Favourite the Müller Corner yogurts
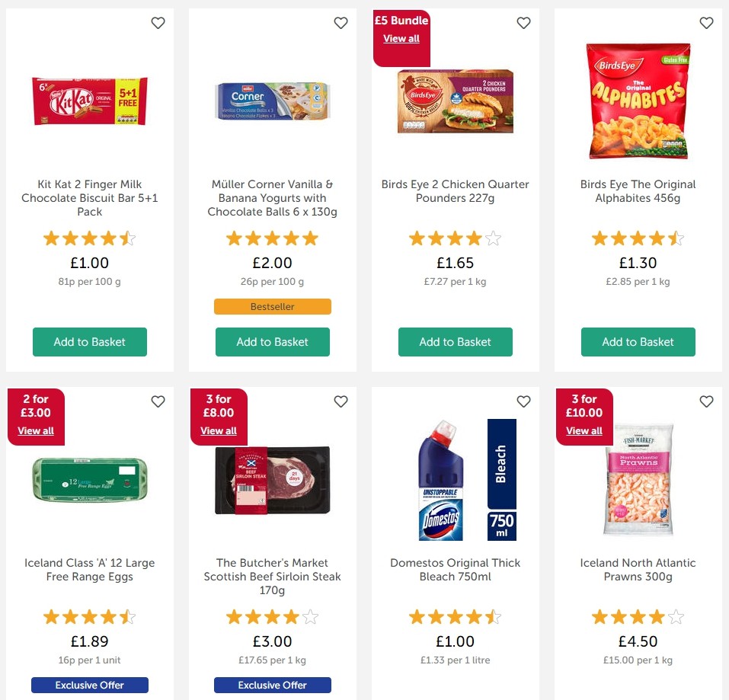Image resolution: width=729 pixels, height=700 pixels. (x=341, y=23)
